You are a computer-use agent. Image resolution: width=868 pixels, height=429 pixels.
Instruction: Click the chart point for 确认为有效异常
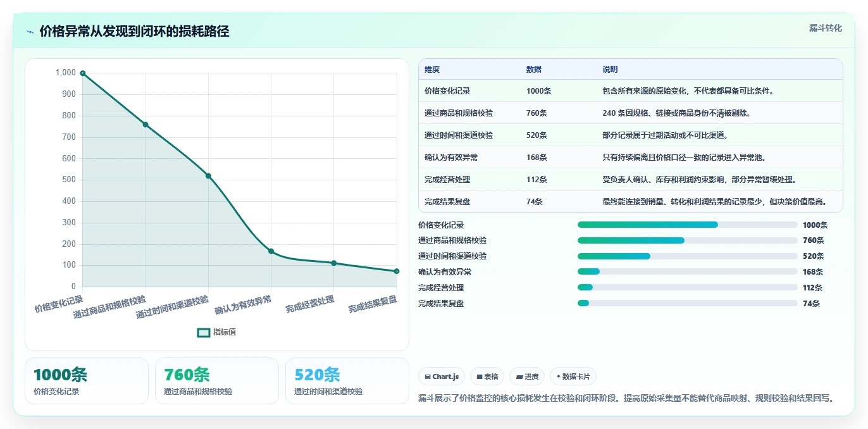[x=271, y=251]
